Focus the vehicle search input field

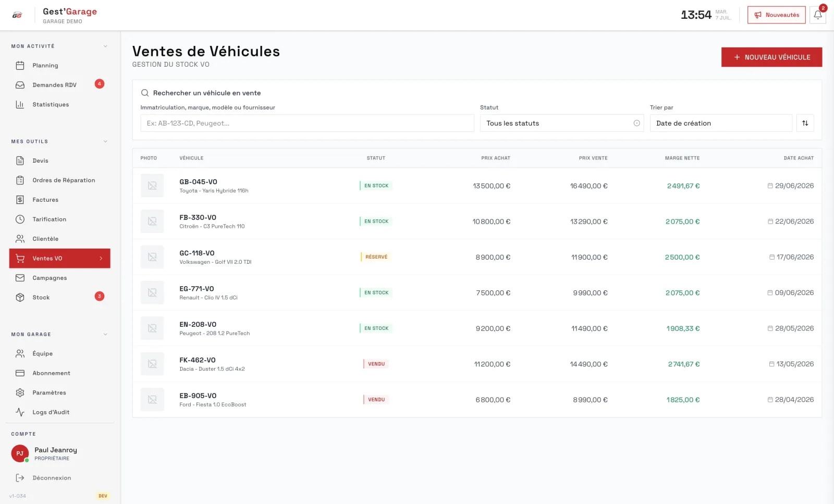[x=307, y=124]
